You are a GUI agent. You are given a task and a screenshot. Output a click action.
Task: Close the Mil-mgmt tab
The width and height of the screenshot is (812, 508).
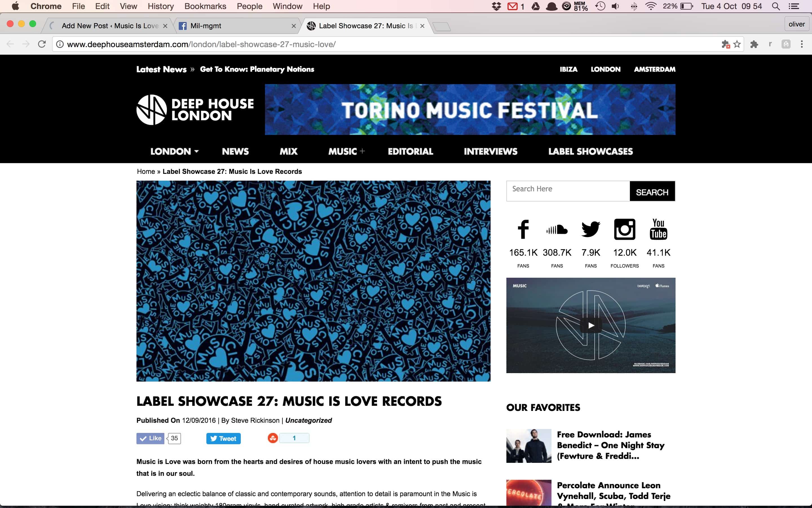(294, 26)
